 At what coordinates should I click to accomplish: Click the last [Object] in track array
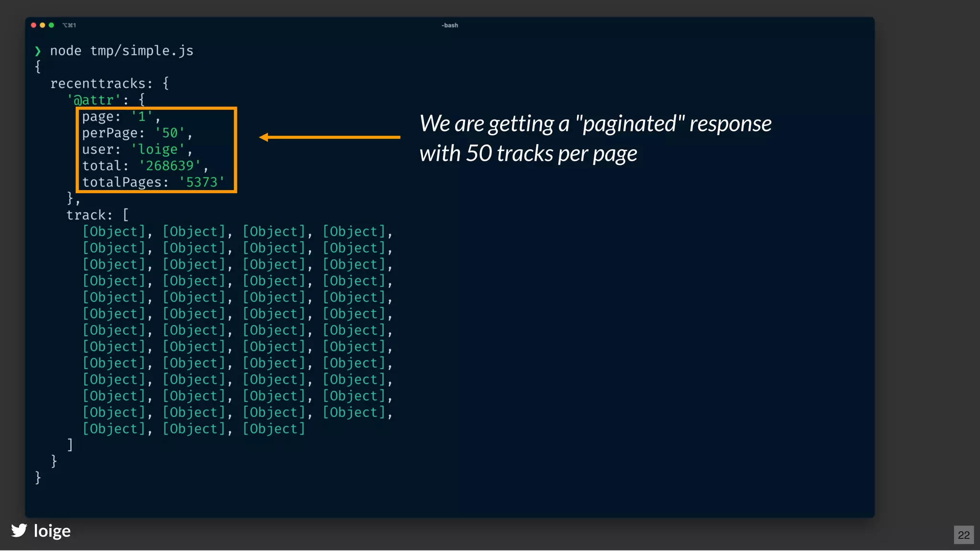pos(274,429)
